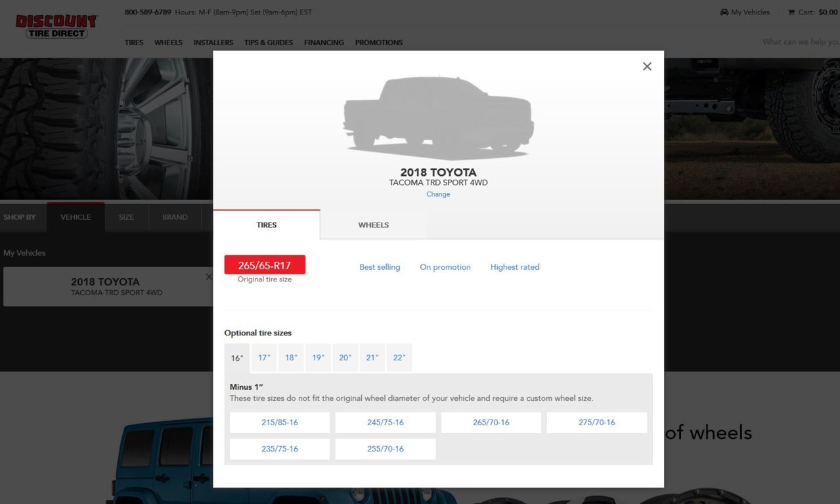Choose tire size 235/75-16

[280, 449]
